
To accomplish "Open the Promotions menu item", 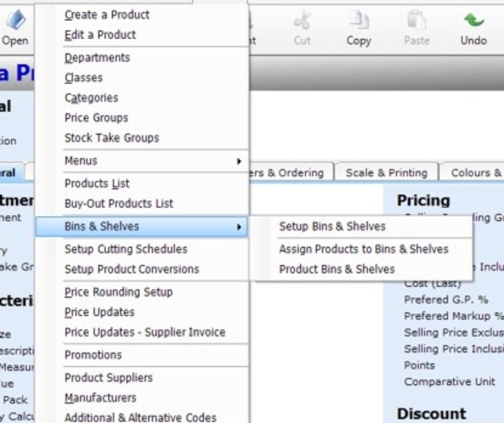I will (x=93, y=355).
